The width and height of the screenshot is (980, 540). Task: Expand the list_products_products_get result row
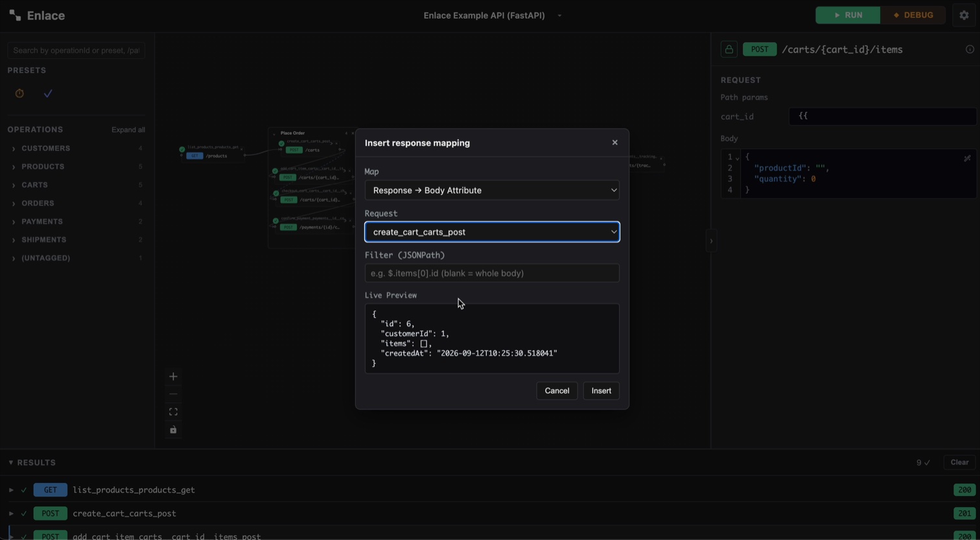(x=11, y=490)
